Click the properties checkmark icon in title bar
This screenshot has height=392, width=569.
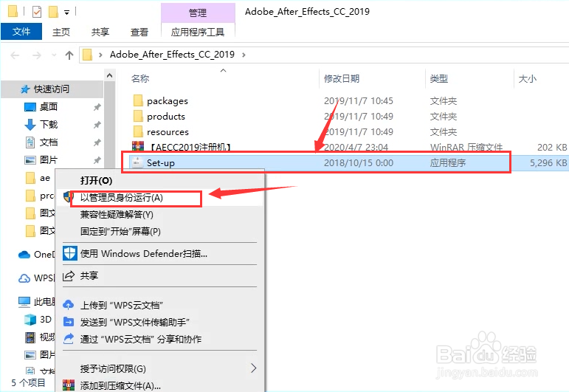pyautogui.click(x=37, y=12)
